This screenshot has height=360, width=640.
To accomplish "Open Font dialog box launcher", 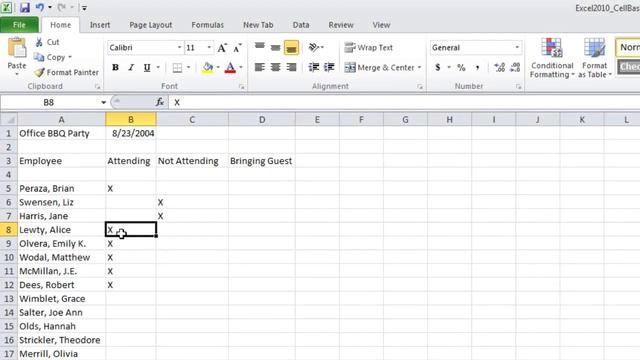I will pyautogui.click(x=242, y=87).
